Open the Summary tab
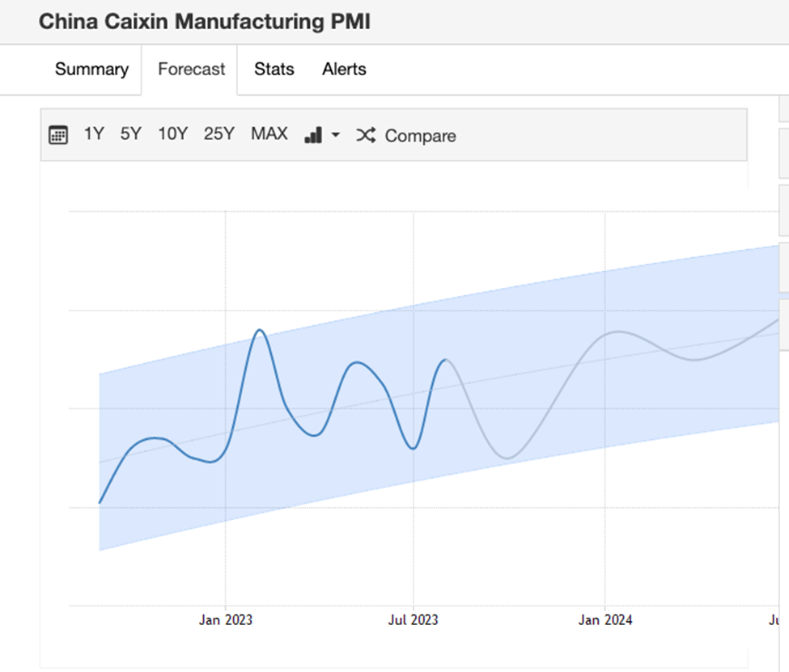This screenshot has width=789, height=672. 91,70
